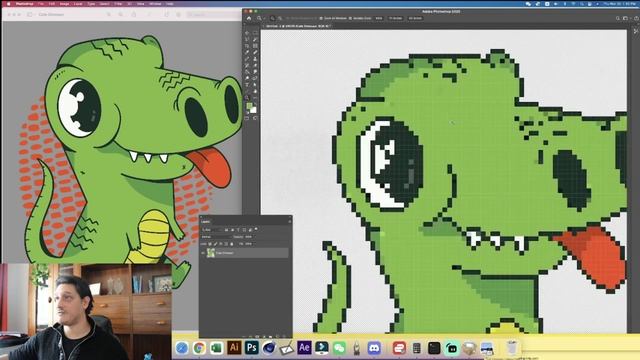Select the Move tool in Photoshop toolbar
This screenshot has width=640, height=360.
pos(247,33)
